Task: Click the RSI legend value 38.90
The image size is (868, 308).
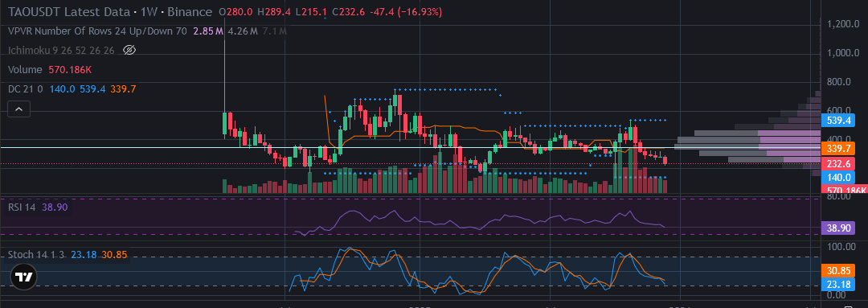Action: click(x=55, y=207)
